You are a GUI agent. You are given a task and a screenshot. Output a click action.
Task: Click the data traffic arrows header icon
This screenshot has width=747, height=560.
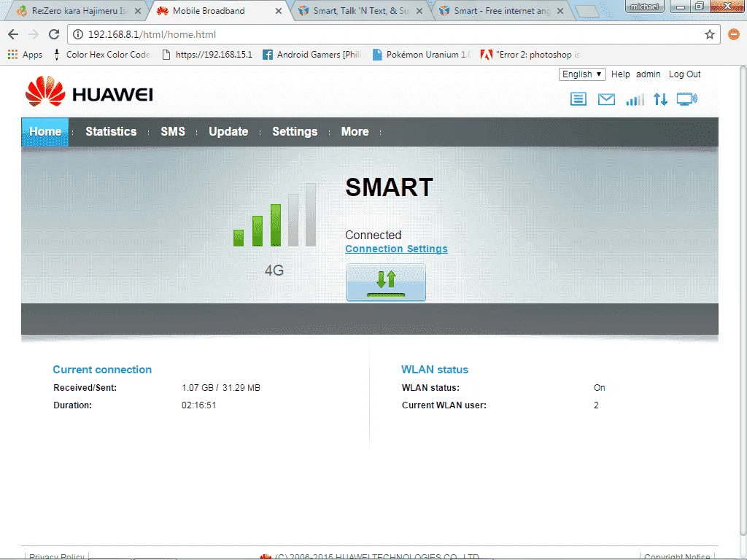point(660,99)
